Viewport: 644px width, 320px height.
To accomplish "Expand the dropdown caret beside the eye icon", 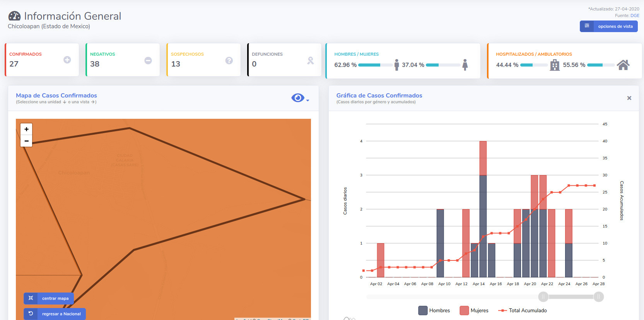I will point(307,101).
